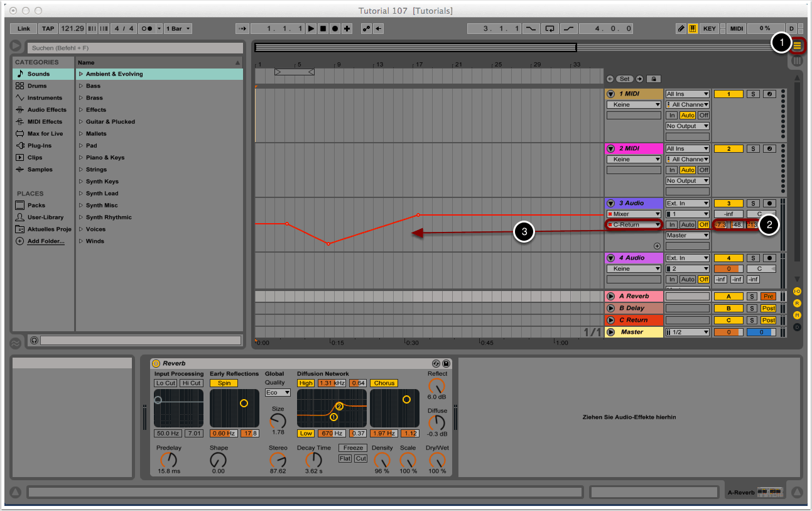This screenshot has width=812, height=511.
Task: Open the C-Return automation parameter chooser
Action: coord(634,225)
